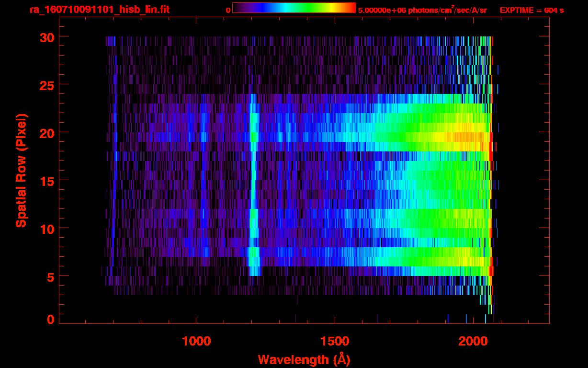Click the colorbar minimum label 0
This screenshot has height=368, width=588.
click(228, 10)
